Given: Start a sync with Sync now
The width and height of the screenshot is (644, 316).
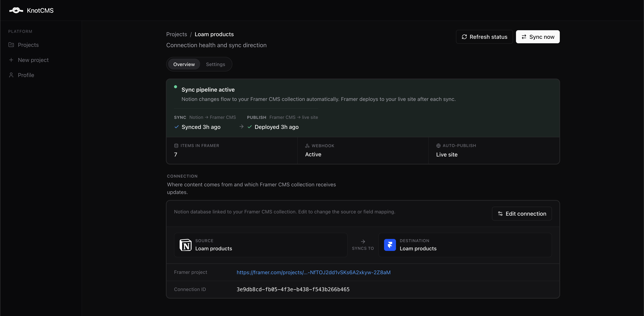Looking at the screenshot, I should pyautogui.click(x=538, y=37).
